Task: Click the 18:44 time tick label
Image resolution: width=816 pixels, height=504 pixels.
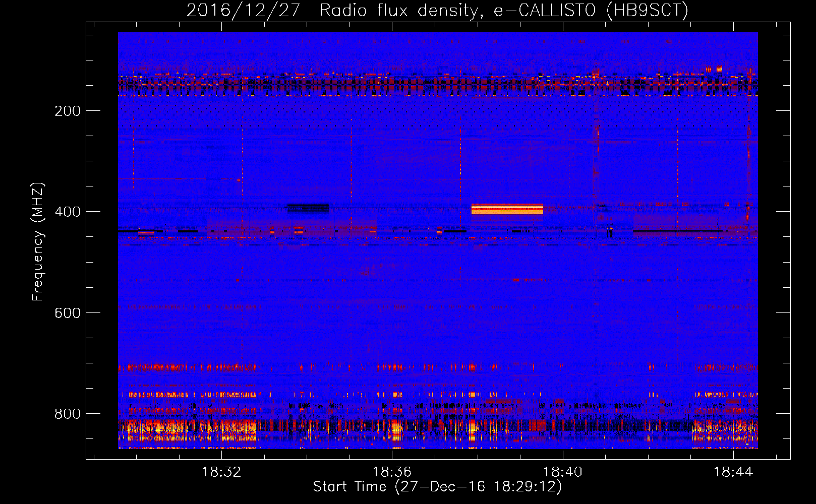Action: [x=733, y=472]
